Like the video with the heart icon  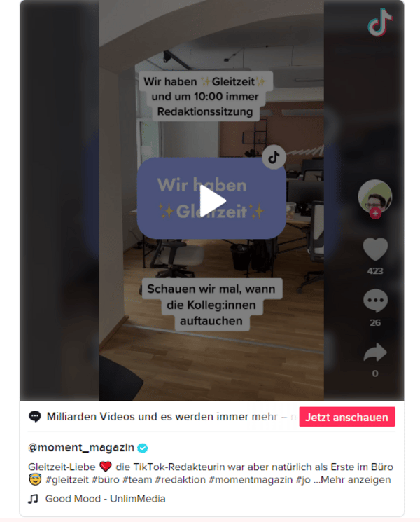point(375,249)
